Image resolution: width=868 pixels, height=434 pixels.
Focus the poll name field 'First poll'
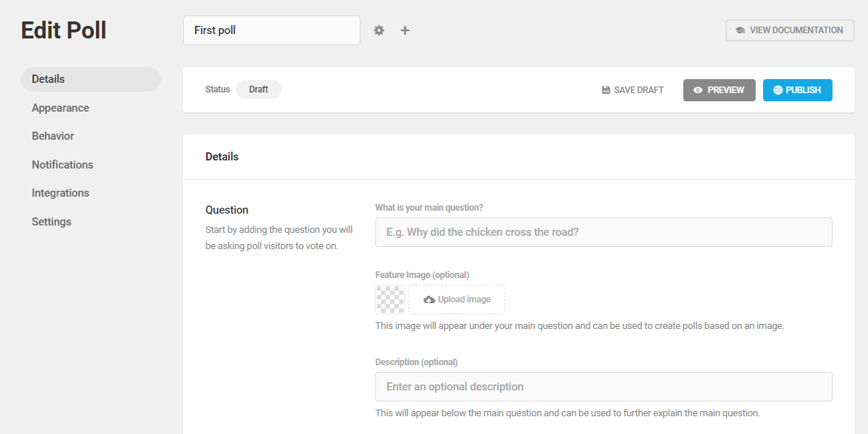(x=272, y=30)
